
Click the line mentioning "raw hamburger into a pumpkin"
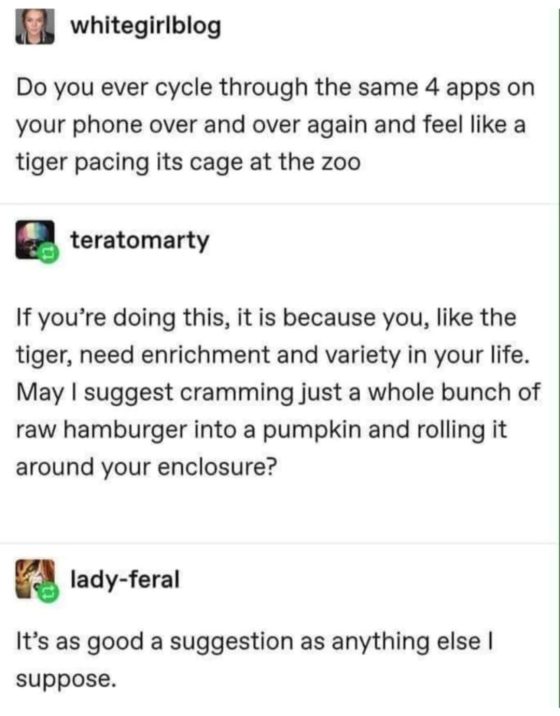(x=262, y=430)
